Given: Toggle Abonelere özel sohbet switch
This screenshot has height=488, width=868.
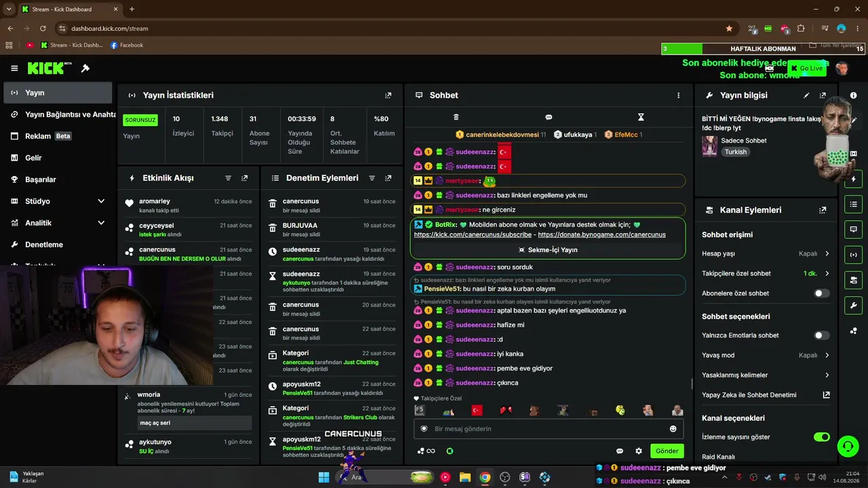Looking at the screenshot, I should click(821, 293).
